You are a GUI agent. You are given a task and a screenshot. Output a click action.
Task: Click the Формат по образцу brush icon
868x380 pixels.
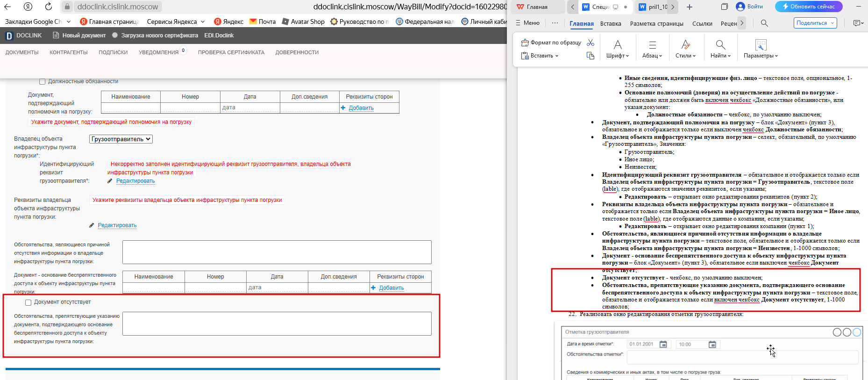pyautogui.click(x=525, y=43)
